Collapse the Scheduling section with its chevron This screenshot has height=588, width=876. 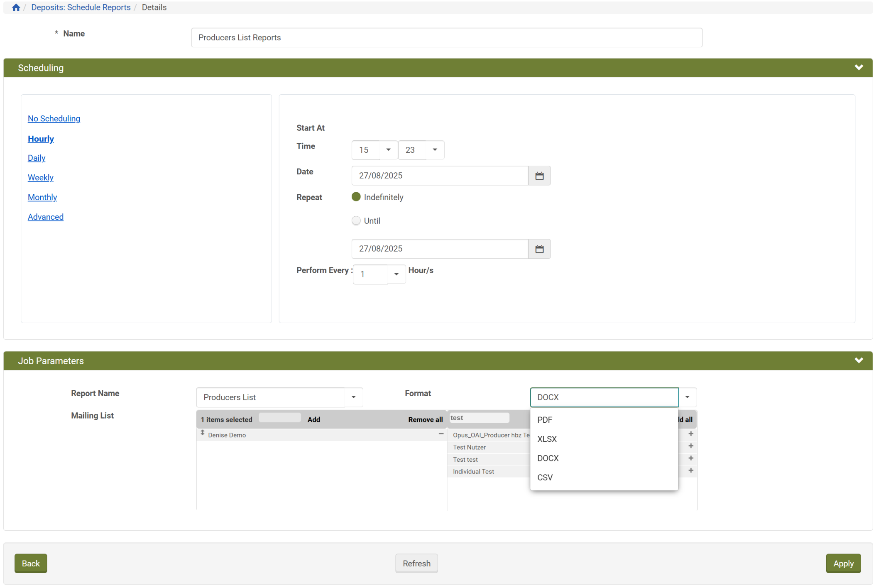click(859, 67)
